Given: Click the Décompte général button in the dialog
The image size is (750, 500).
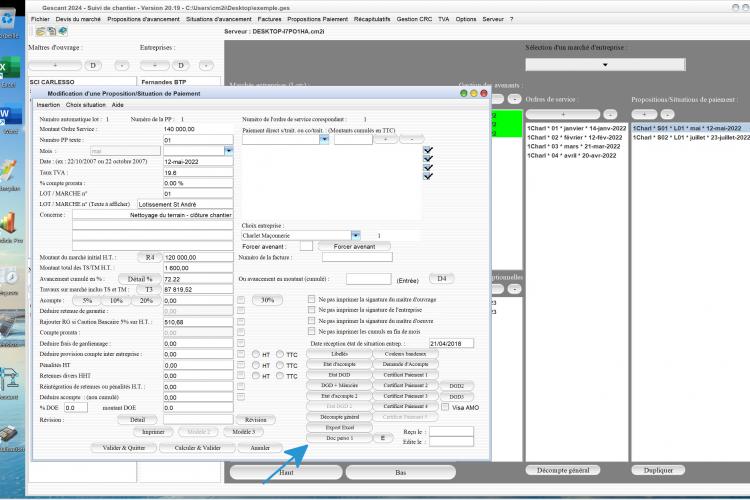Looking at the screenshot, I should (339, 417).
